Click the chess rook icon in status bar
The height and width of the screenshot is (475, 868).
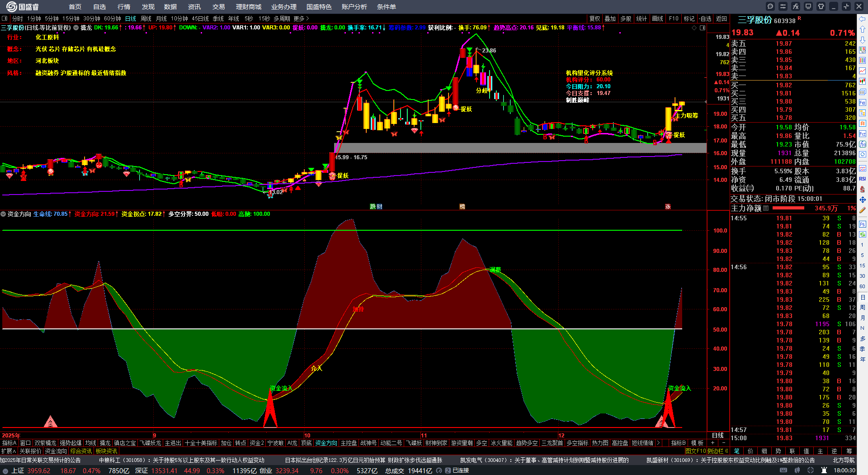pos(825,470)
